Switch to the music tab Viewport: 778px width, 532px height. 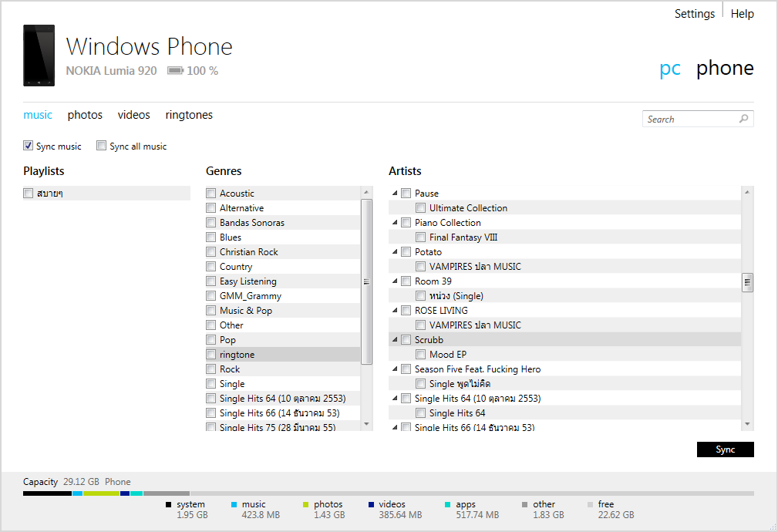(38, 115)
